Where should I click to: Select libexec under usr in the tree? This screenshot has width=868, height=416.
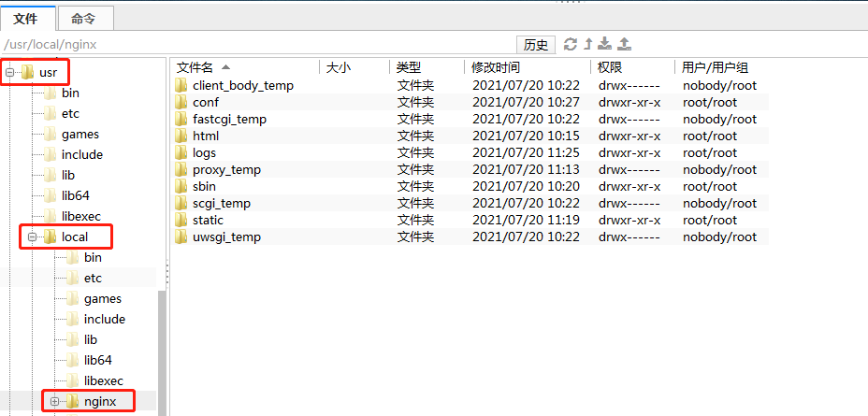click(x=80, y=216)
